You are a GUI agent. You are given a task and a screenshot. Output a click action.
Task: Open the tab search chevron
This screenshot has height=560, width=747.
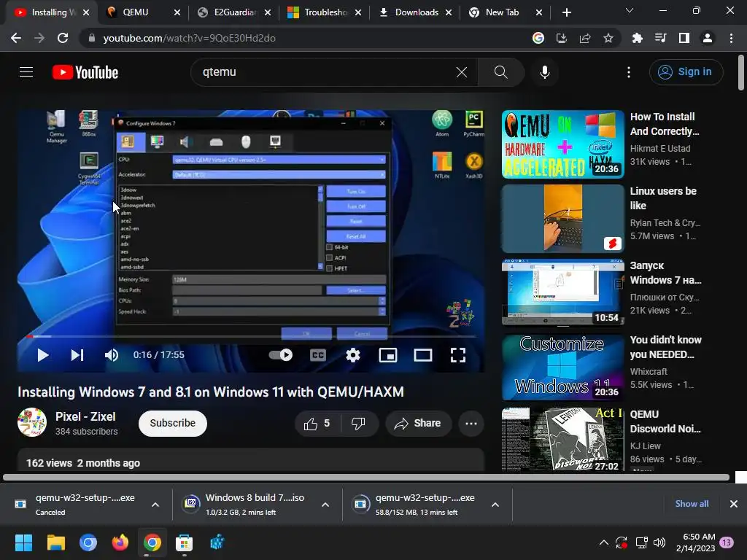pos(629,10)
